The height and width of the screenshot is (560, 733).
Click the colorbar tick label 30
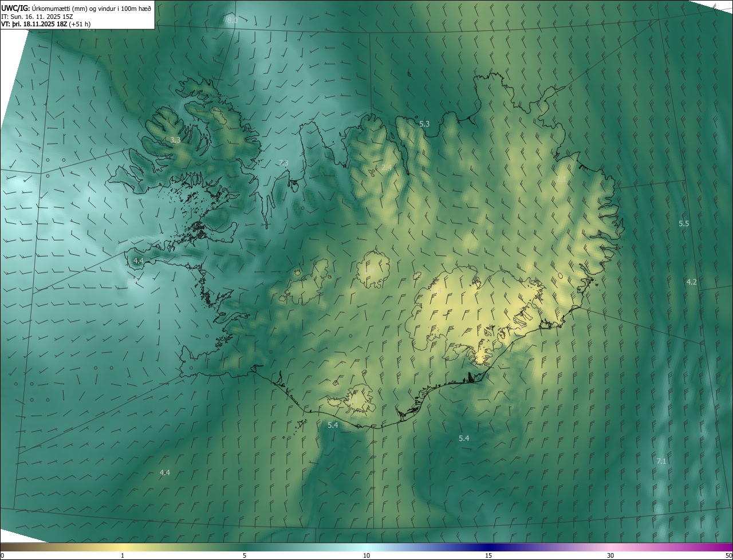(610, 555)
